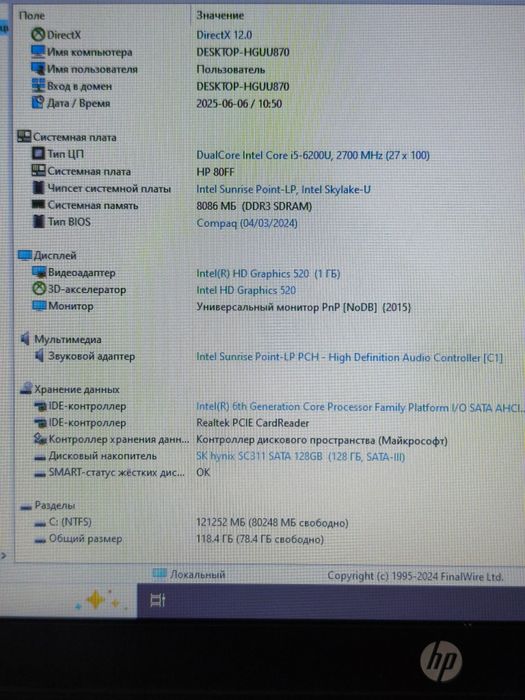Click the Контроллер хранения данных icon
This screenshot has width=525, height=700.
(40, 439)
